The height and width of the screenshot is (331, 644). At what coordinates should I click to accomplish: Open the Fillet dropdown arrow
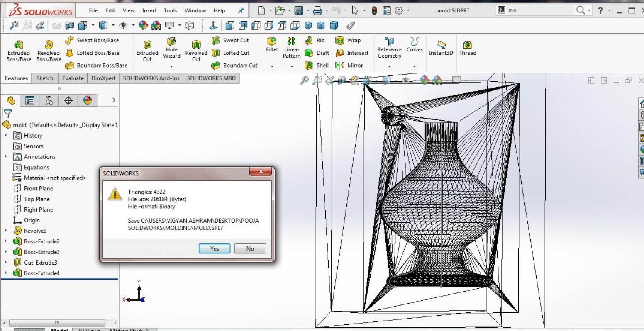tap(272, 66)
